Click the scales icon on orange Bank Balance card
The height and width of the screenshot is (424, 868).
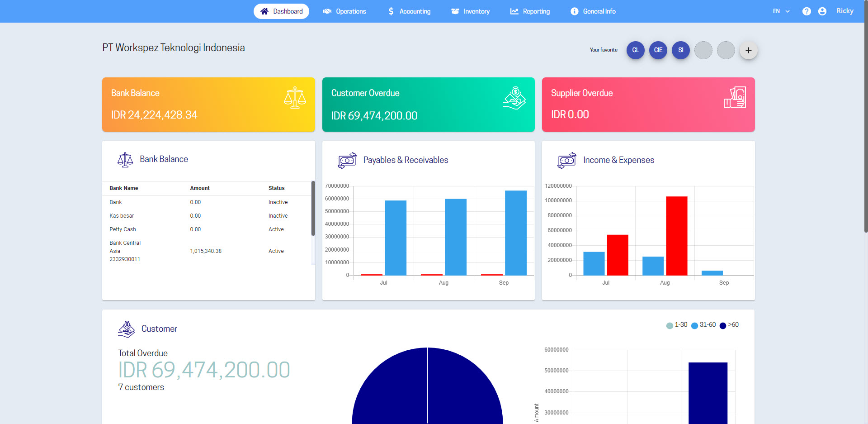[295, 98]
